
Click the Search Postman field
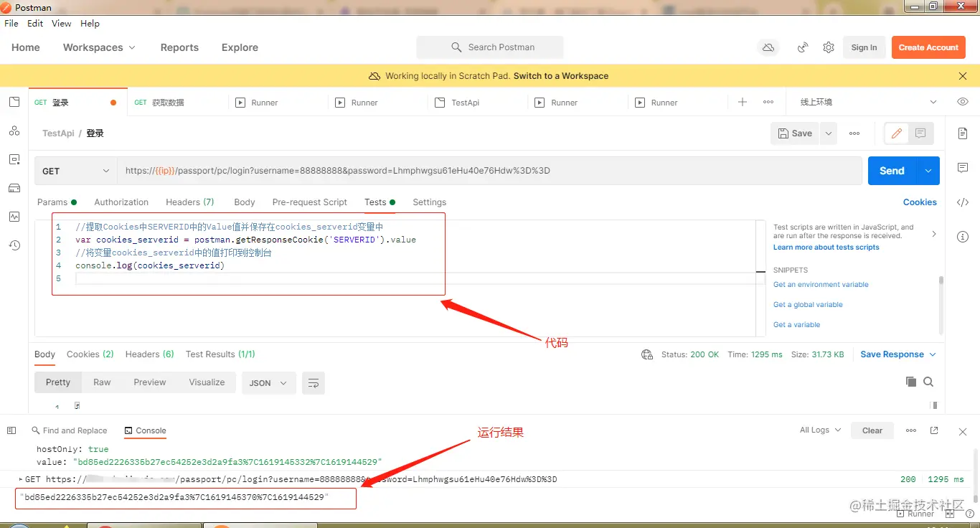pyautogui.click(x=490, y=47)
